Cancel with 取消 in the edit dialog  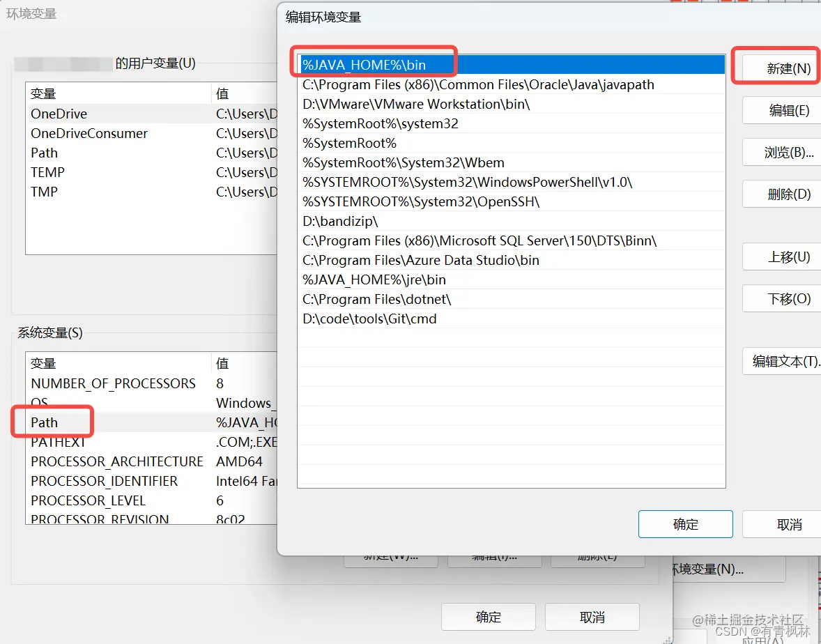tap(782, 524)
